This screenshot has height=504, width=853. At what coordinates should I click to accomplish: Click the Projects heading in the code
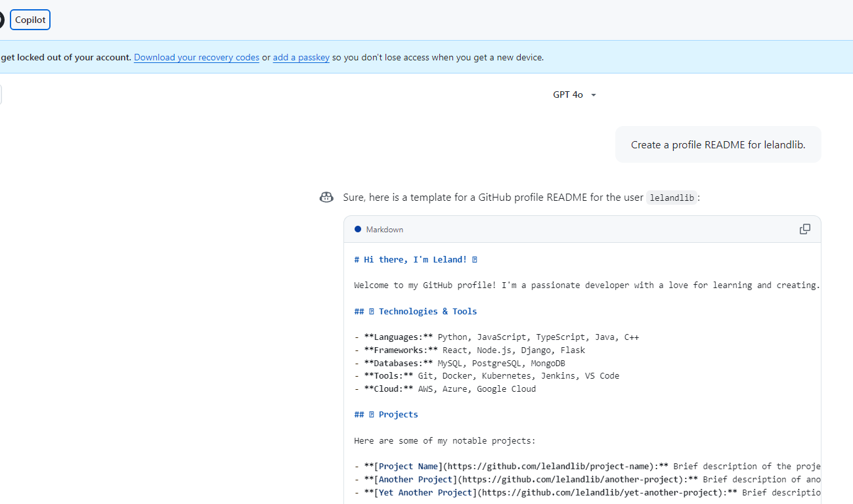click(386, 415)
